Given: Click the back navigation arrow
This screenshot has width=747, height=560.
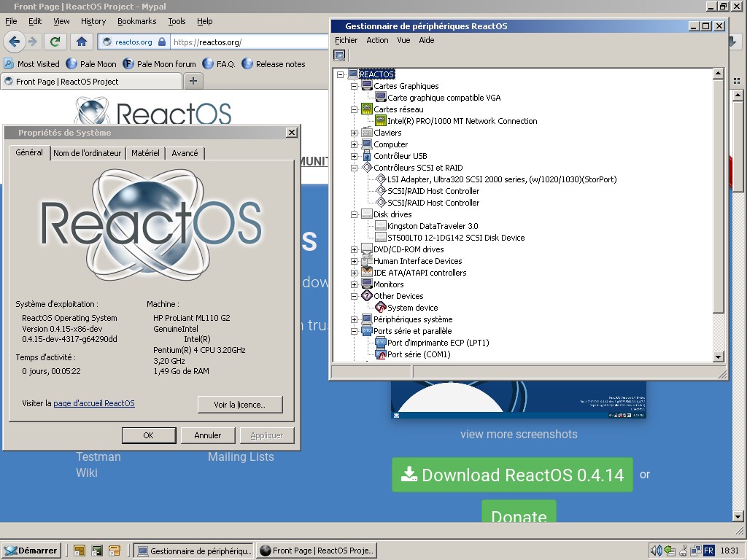Looking at the screenshot, I should tap(16, 42).
